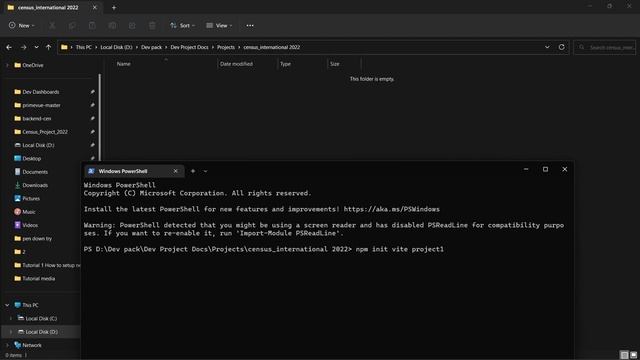Click the Rename icon in toolbar
The image size is (640, 360).
pyautogui.click(x=112, y=26)
